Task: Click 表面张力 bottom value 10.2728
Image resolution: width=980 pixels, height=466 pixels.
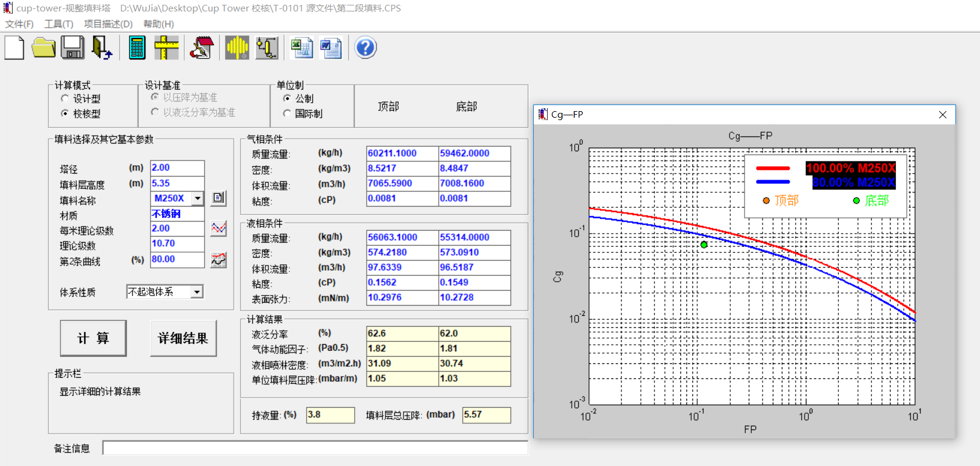Action: coord(474,297)
